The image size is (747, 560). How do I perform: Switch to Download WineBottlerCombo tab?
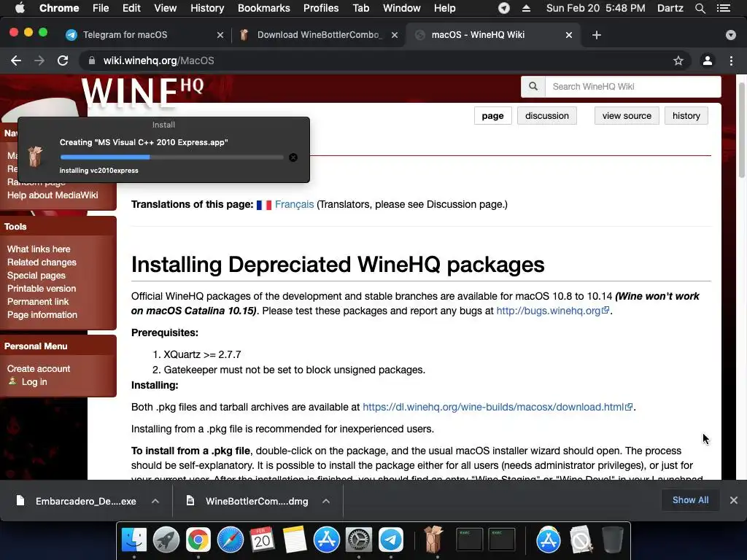click(x=318, y=35)
